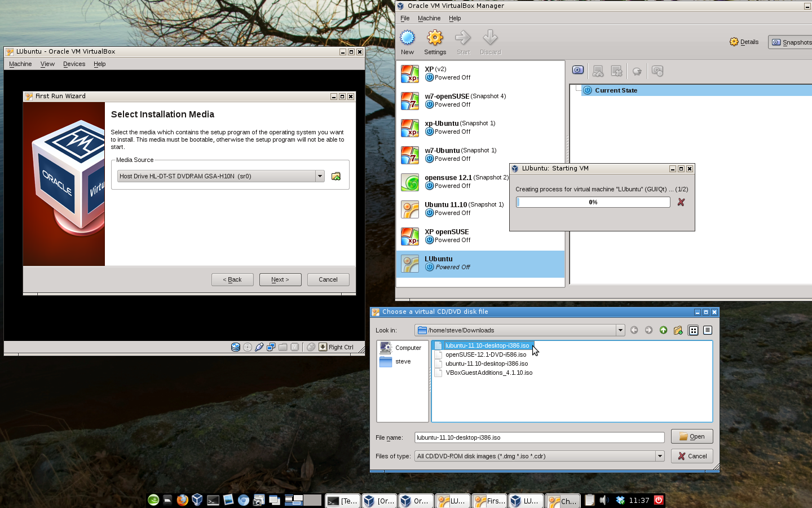Click Open in the file dialog
This screenshot has height=508, width=812.
(692, 436)
